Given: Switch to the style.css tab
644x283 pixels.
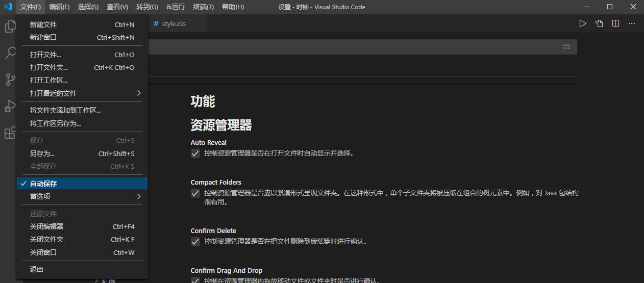Looking at the screenshot, I should click(173, 24).
